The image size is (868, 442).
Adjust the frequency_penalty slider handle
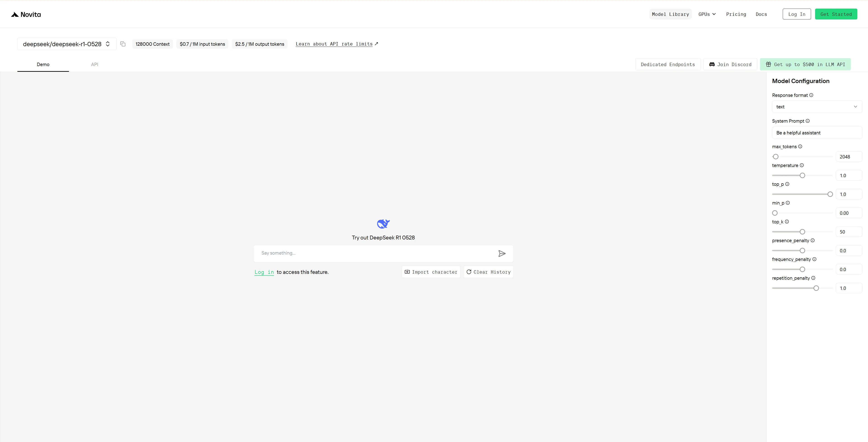(802, 269)
